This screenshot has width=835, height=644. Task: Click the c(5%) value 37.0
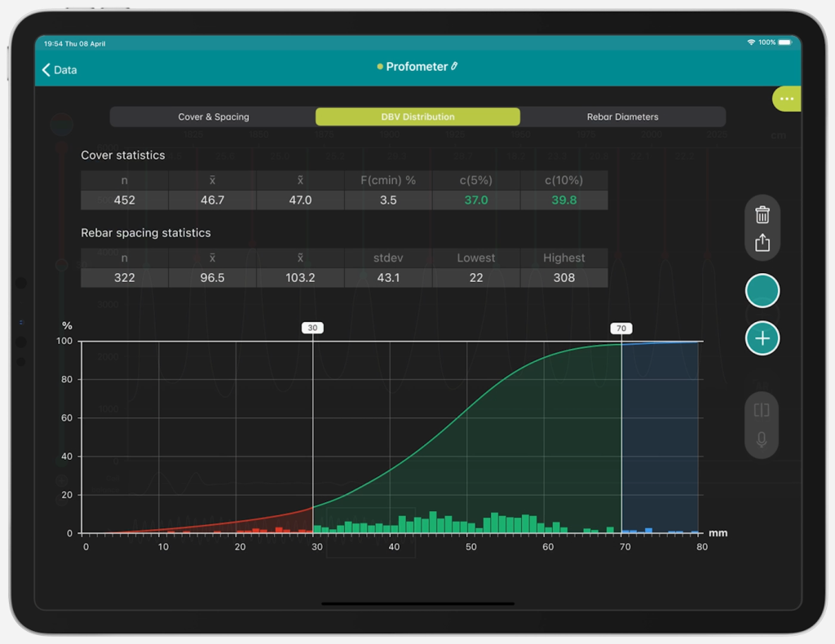tap(476, 200)
